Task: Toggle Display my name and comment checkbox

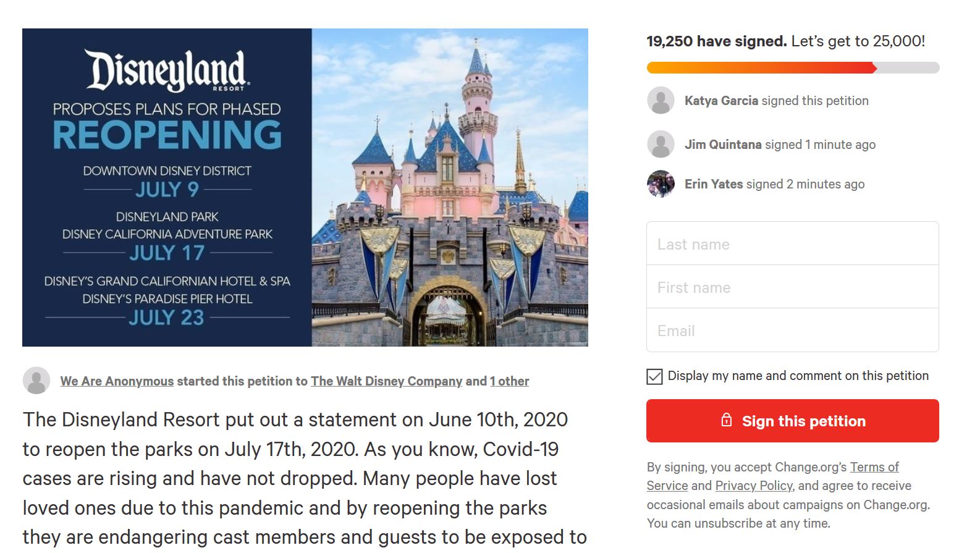Action: point(654,376)
